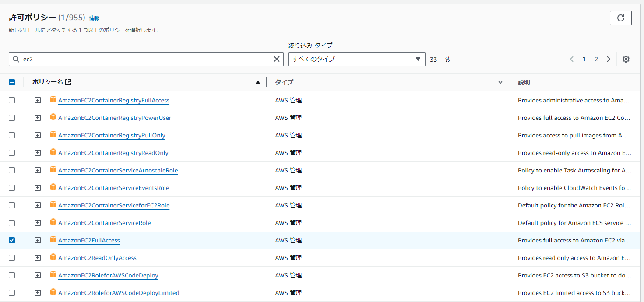Open AmazonEC2ContainerRegistryPowerUser policy link
The height and width of the screenshot is (302, 644).
pyautogui.click(x=115, y=118)
